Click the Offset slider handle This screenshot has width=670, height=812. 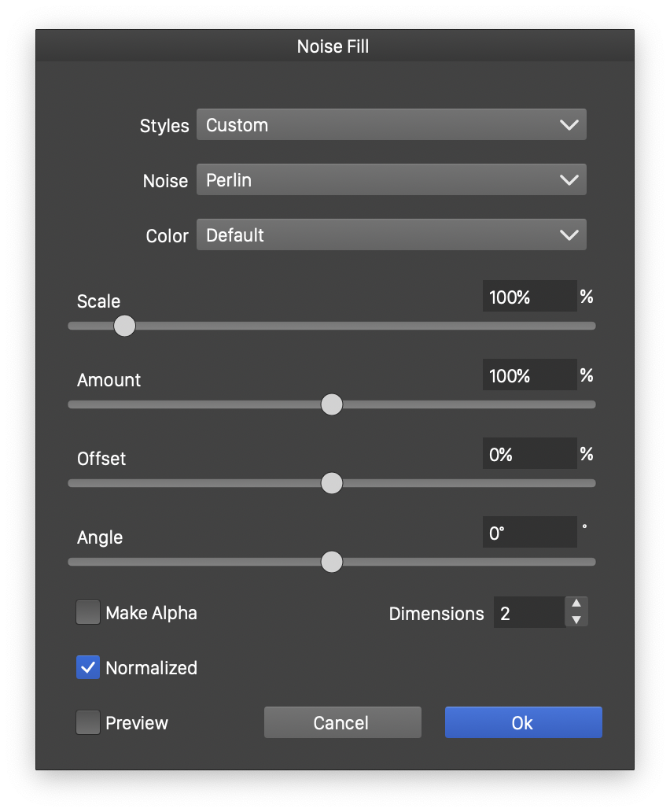click(x=332, y=483)
